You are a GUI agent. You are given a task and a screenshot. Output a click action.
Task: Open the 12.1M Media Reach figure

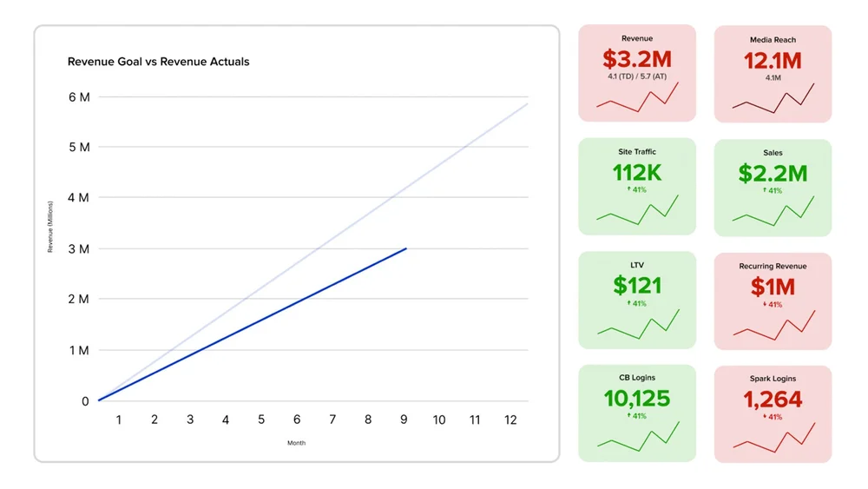(773, 61)
